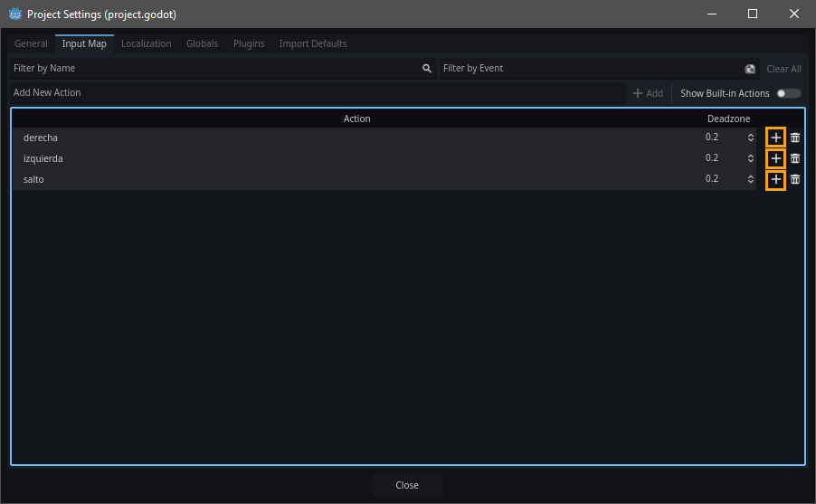816x504 pixels.
Task: Adjust the izquierda deadzone stepper arrows
Action: point(750,158)
